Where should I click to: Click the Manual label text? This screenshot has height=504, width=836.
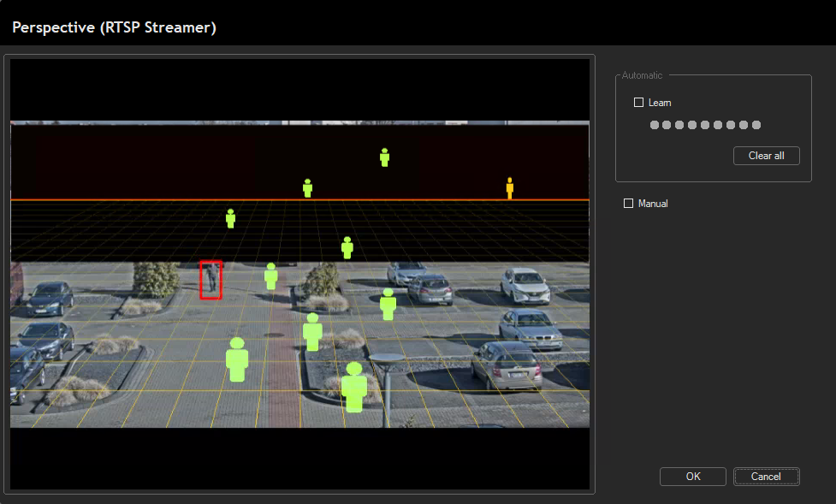[x=653, y=203]
